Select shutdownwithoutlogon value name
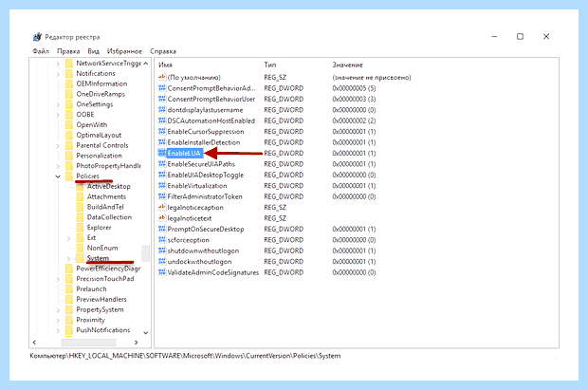 tap(203, 251)
